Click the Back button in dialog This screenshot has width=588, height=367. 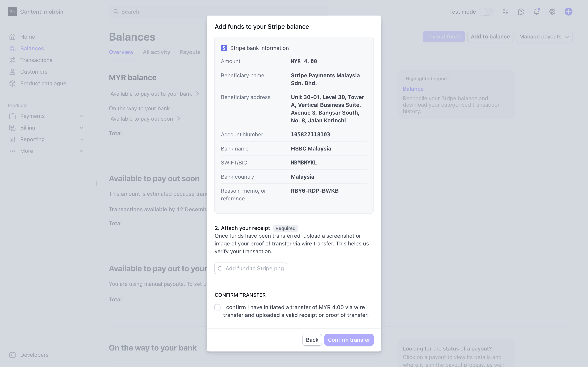[312, 340]
